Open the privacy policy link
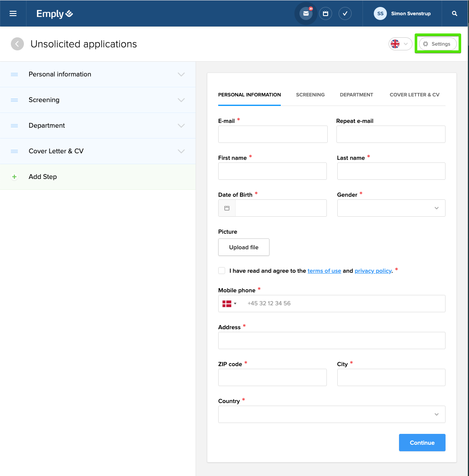 (x=373, y=271)
